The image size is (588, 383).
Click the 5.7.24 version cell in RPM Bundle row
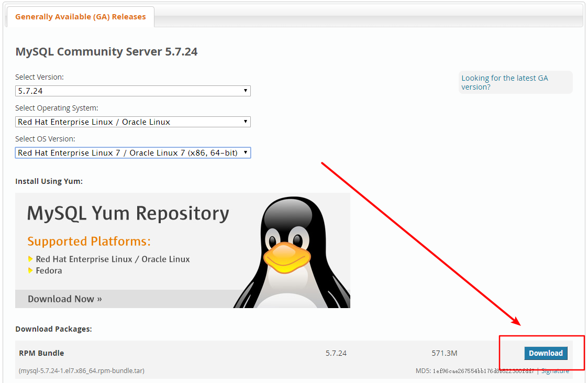pyautogui.click(x=336, y=353)
